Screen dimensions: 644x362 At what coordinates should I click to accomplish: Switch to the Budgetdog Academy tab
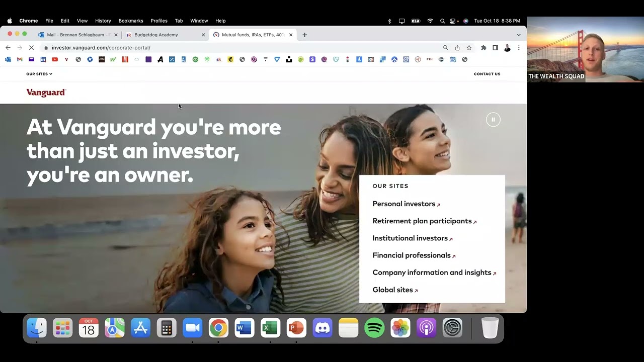click(x=165, y=35)
